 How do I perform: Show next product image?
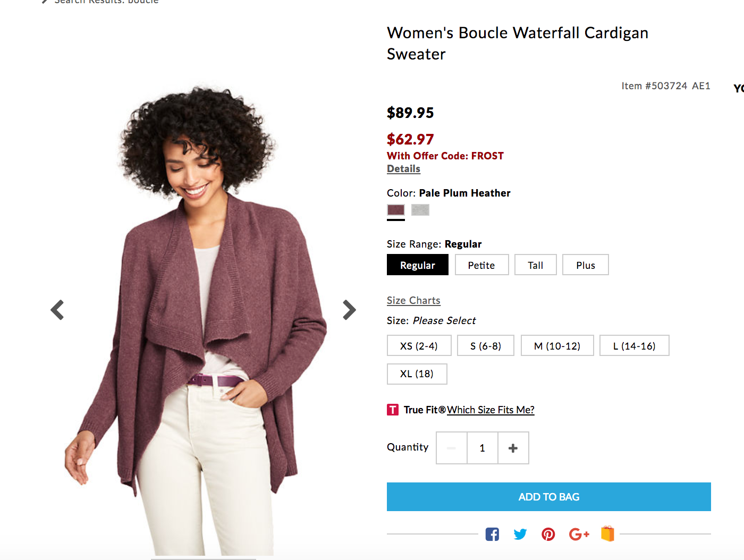click(349, 310)
